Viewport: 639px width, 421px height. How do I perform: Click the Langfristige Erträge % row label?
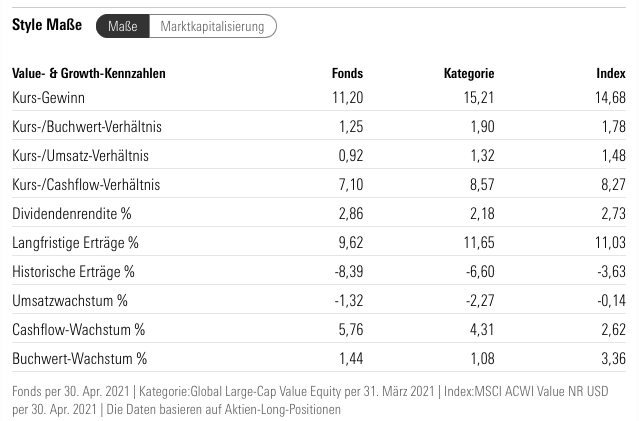click(x=75, y=243)
